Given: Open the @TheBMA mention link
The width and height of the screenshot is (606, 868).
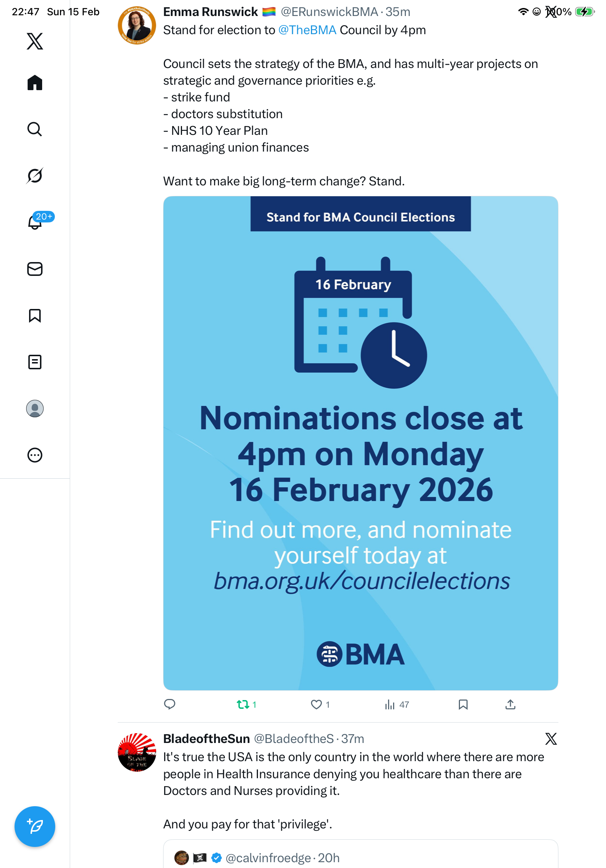Looking at the screenshot, I should [x=307, y=30].
